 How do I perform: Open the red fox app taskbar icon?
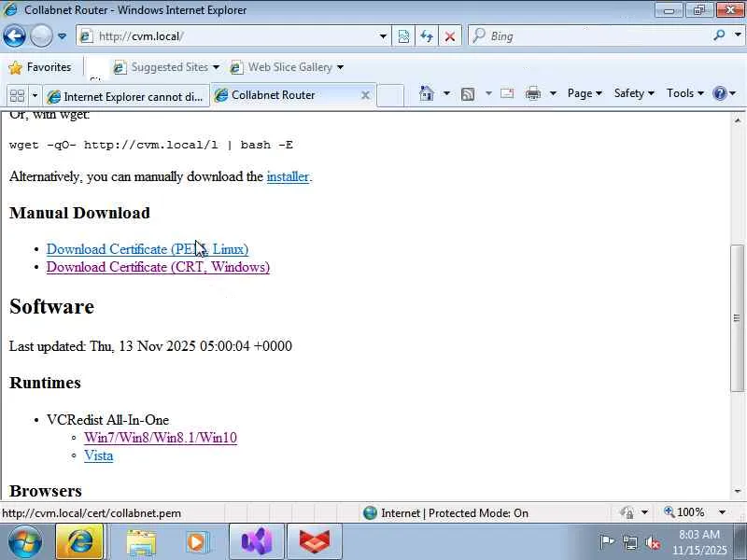click(x=315, y=541)
